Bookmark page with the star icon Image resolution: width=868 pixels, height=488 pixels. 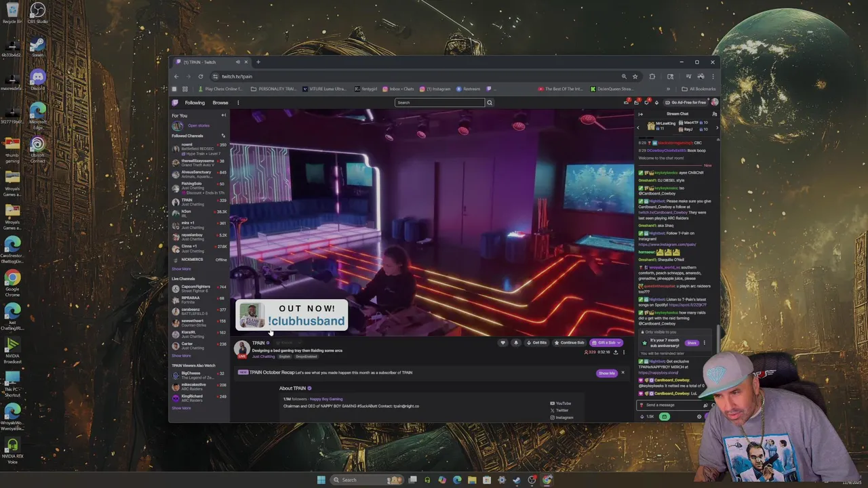pos(635,77)
